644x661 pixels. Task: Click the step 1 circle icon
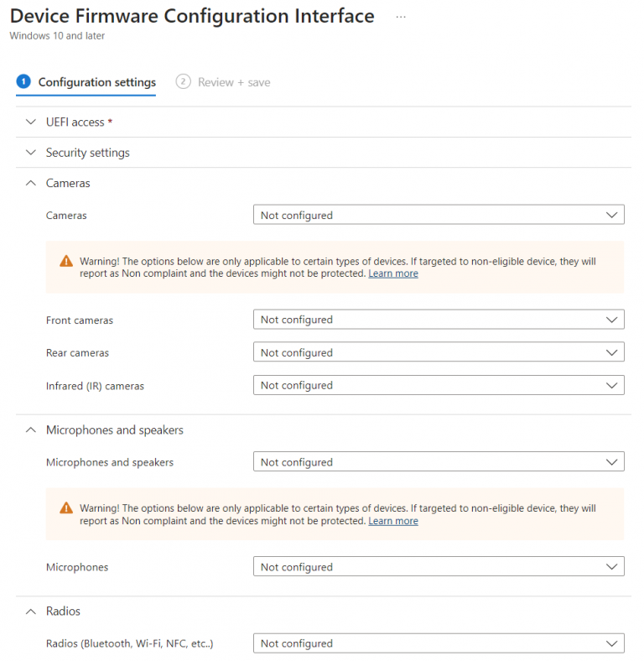[x=23, y=81]
